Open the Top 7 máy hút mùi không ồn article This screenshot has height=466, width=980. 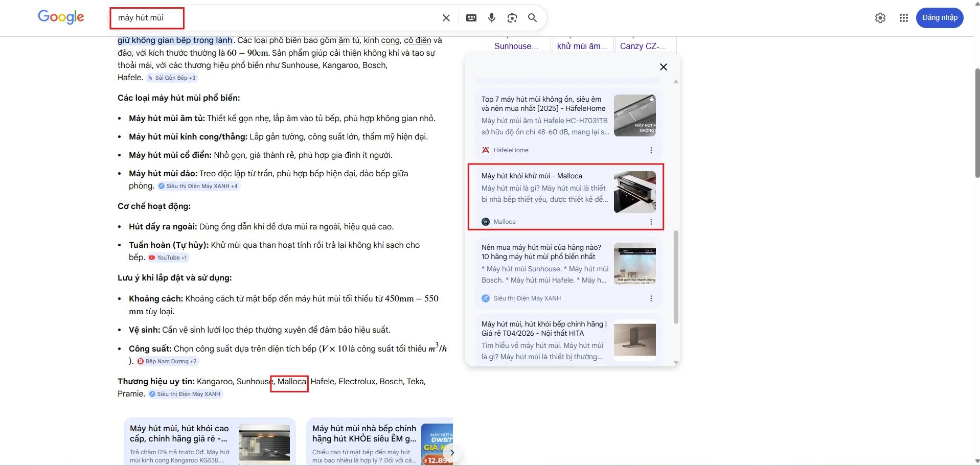pos(544,104)
